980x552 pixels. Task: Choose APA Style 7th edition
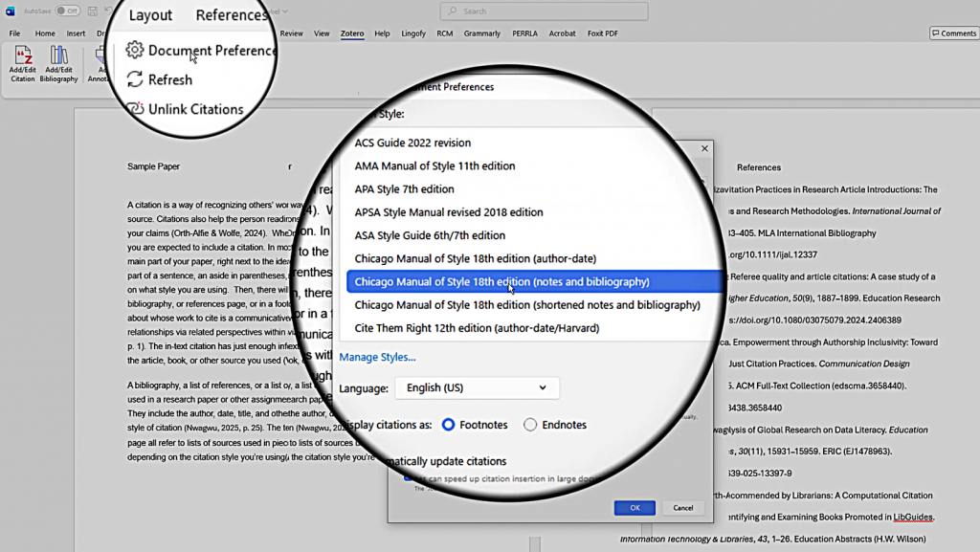(404, 189)
